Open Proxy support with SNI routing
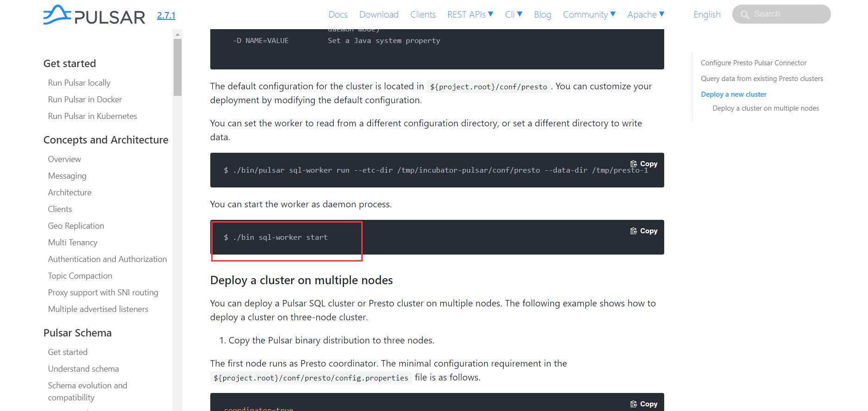 click(x=103, y=293)
